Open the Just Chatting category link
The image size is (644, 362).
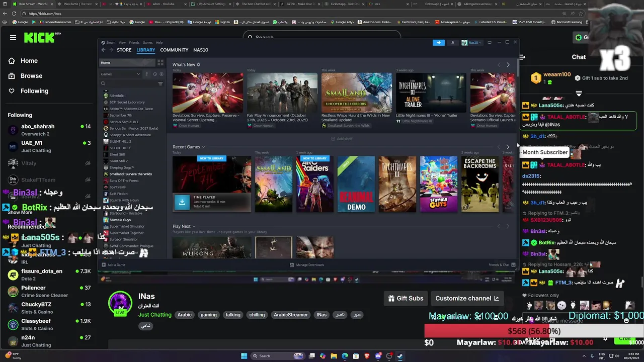[x=155, y=315]
